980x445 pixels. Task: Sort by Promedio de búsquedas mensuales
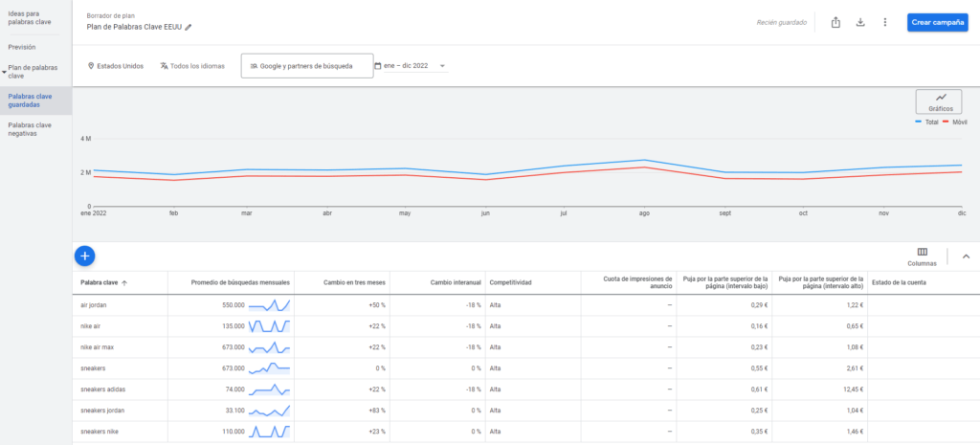(240, 282)
